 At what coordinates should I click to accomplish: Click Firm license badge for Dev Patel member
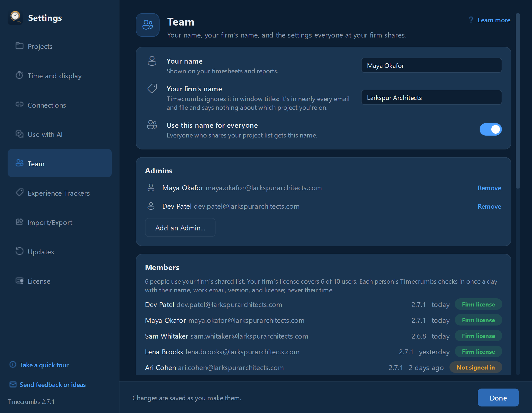(478, 304)
